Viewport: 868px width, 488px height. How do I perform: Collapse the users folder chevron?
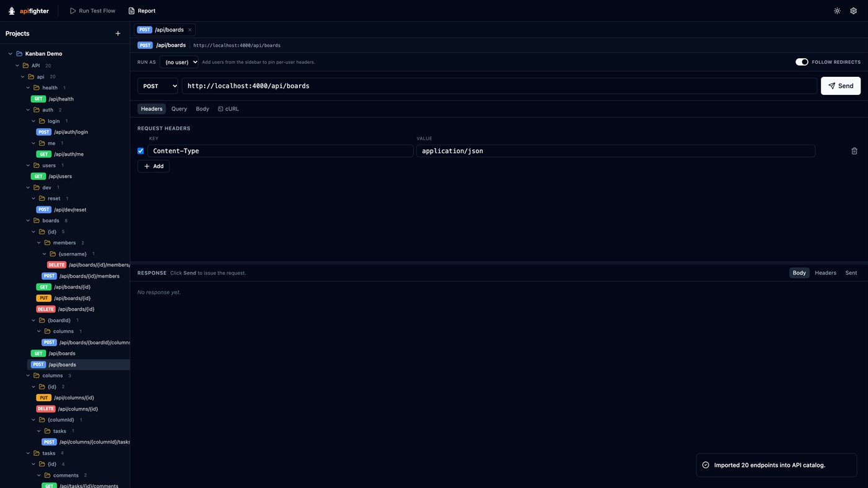(x=28, y=166)
